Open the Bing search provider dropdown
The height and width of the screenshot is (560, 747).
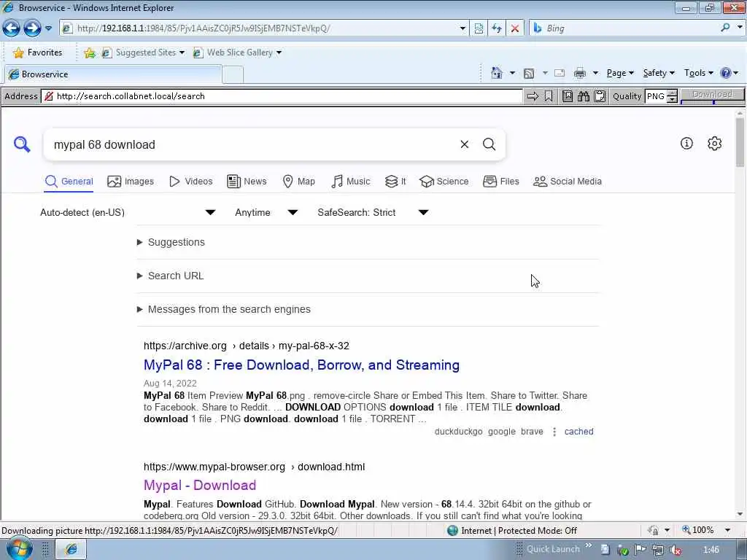(740, 28)
